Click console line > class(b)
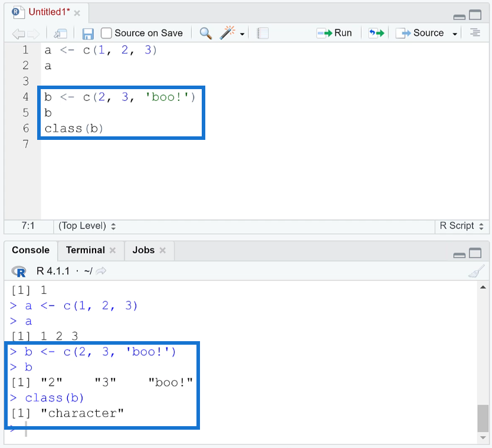 click(x=47, y=398)
